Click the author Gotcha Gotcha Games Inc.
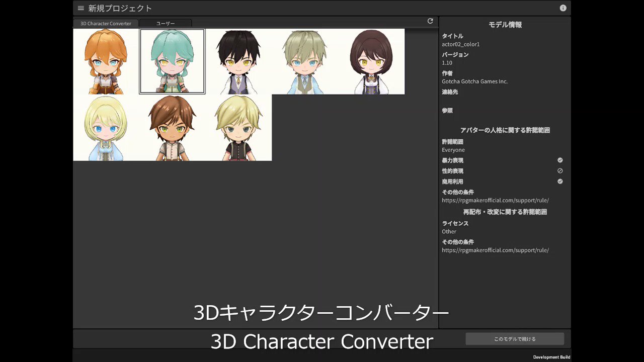 coord(474,81)
